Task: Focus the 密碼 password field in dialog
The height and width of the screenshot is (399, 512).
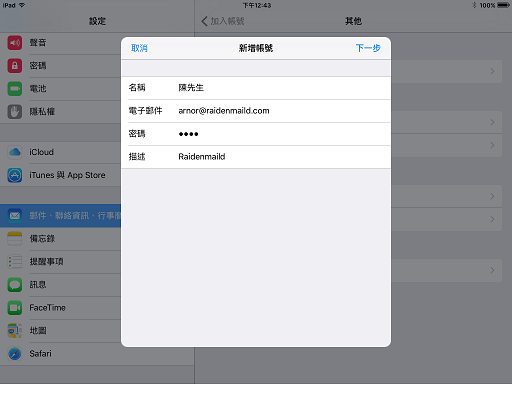Action: 256,134
